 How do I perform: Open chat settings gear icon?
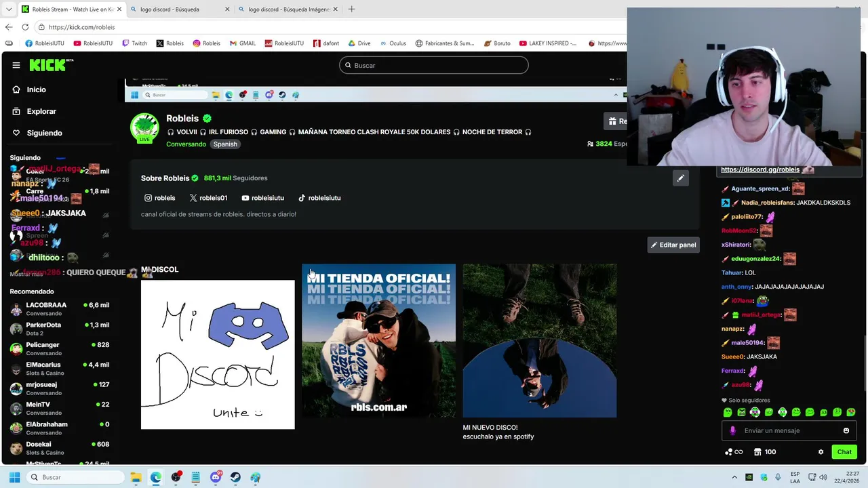click(x=821, y=452)
